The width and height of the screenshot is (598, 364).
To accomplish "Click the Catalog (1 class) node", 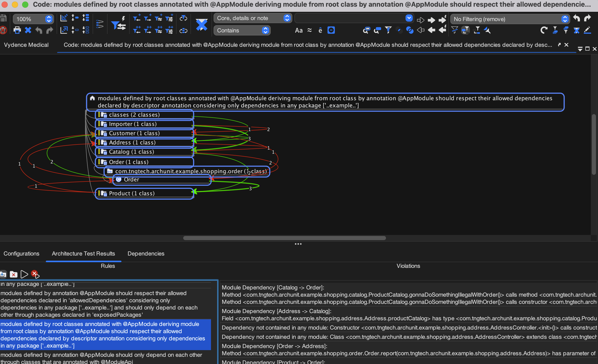I will click(144, 152).
